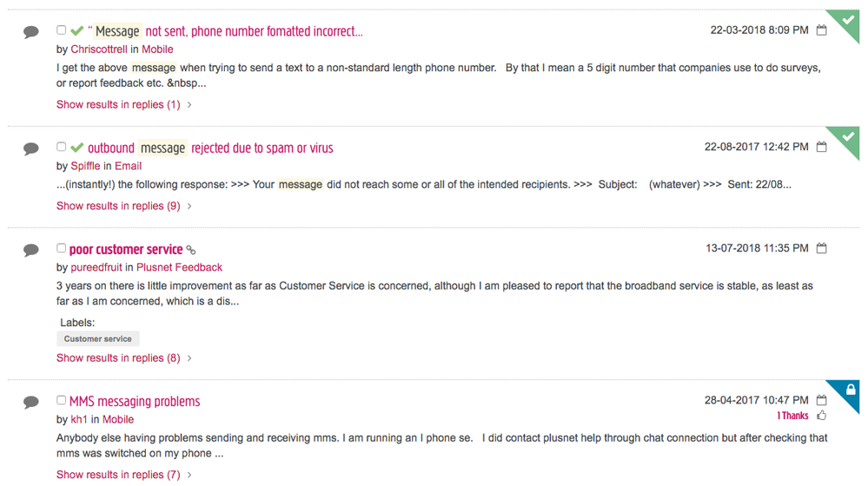
Task: Click speech bubble icon beside 'MMS messaging problems'
Action: click(x=31, y=403)
